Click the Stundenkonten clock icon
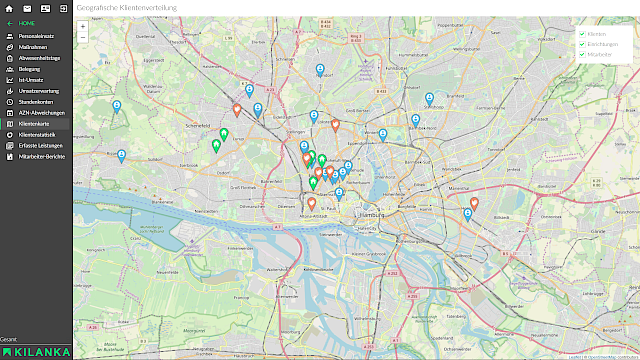Image resolution: width=640 pixels, height=360 pixels. 10,102
